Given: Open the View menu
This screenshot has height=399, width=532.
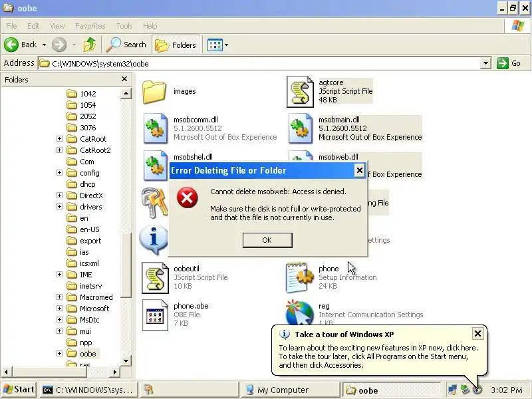Looking at the screenshot, I should point(57,26).
